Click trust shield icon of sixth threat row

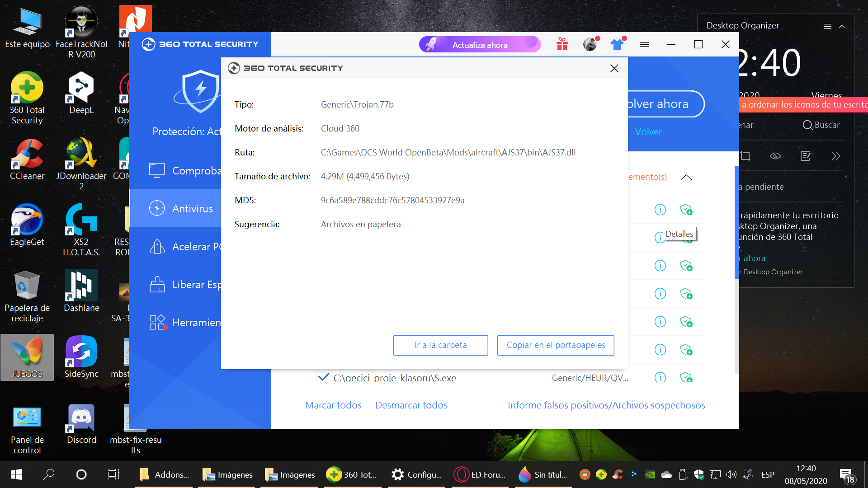[x=686, y=350]
